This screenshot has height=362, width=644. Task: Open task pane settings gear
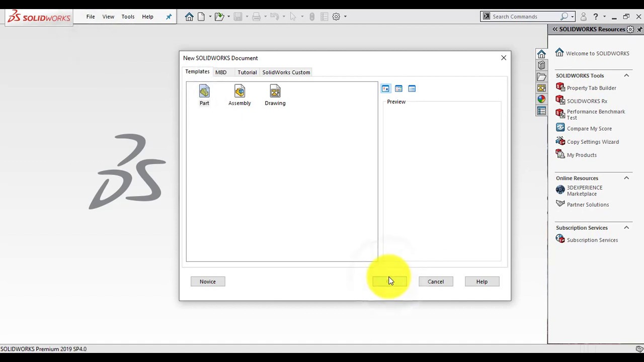click(630, 29)
